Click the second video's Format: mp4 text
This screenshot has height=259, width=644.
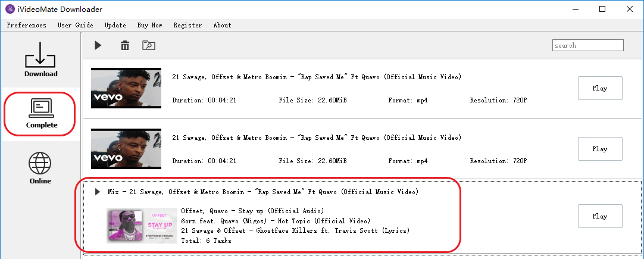[408, 161]
